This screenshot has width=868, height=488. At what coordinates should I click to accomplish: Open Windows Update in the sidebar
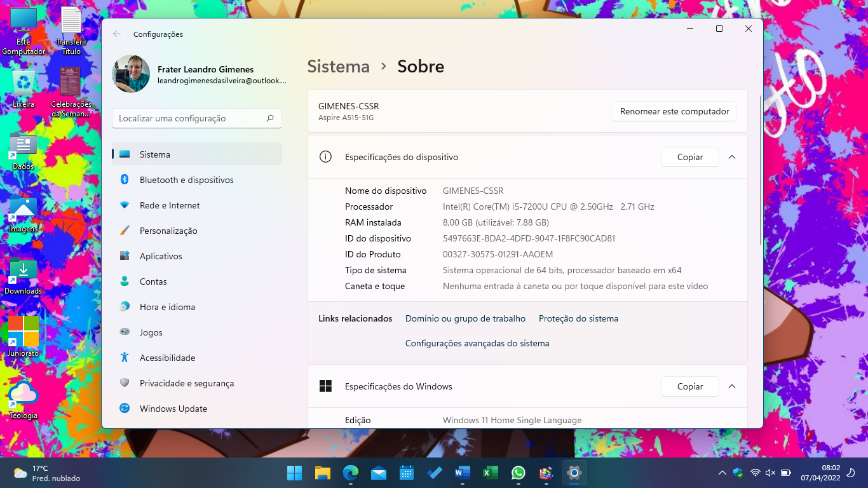[197, 409]
